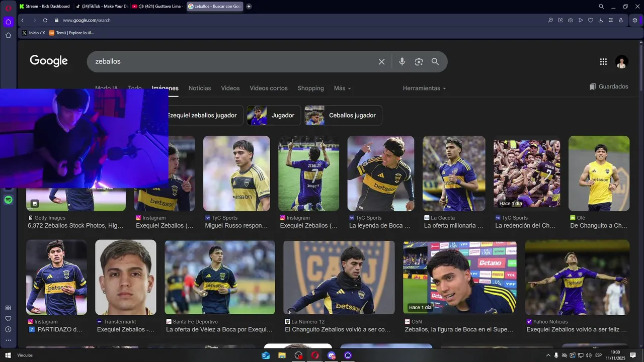Select the Videos search tab
This screenshot has width=644, height=362.
230,88
